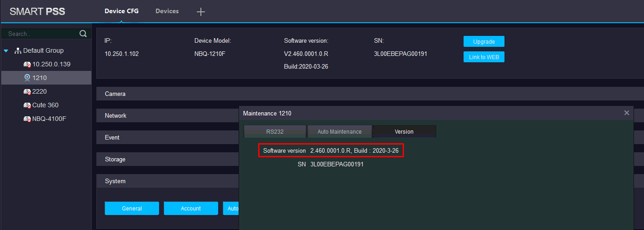Switch to the Devices tab
Viewport: 644px width, 230px height.
(x=167, y=11)
